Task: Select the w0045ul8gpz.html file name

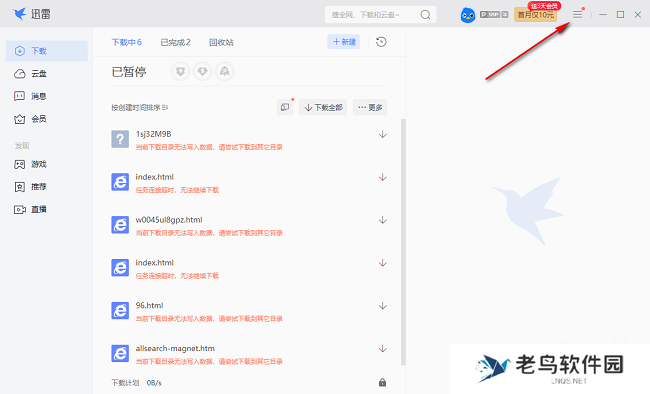Action: (x=169, y=220)
